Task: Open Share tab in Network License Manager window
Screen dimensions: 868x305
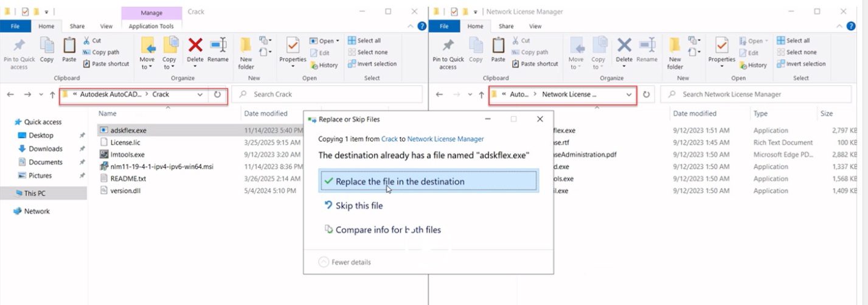Action: 506,26
